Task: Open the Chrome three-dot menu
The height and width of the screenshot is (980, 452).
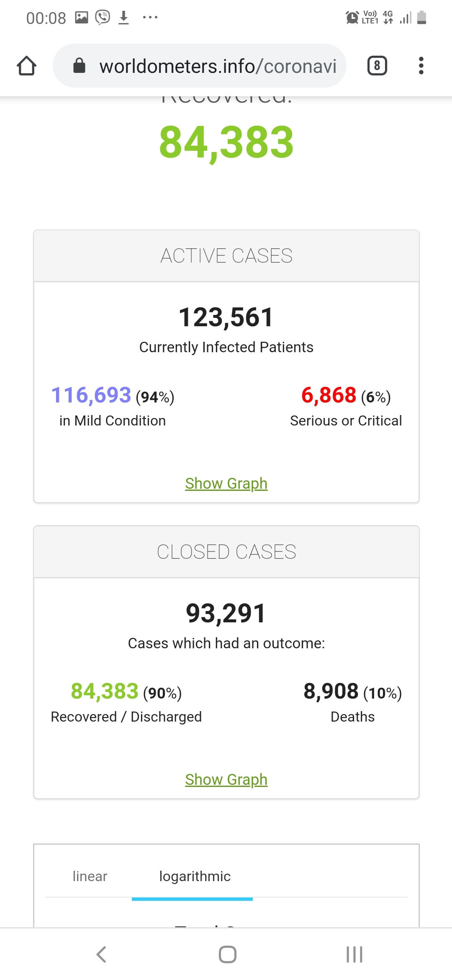Action: [421, 66]
